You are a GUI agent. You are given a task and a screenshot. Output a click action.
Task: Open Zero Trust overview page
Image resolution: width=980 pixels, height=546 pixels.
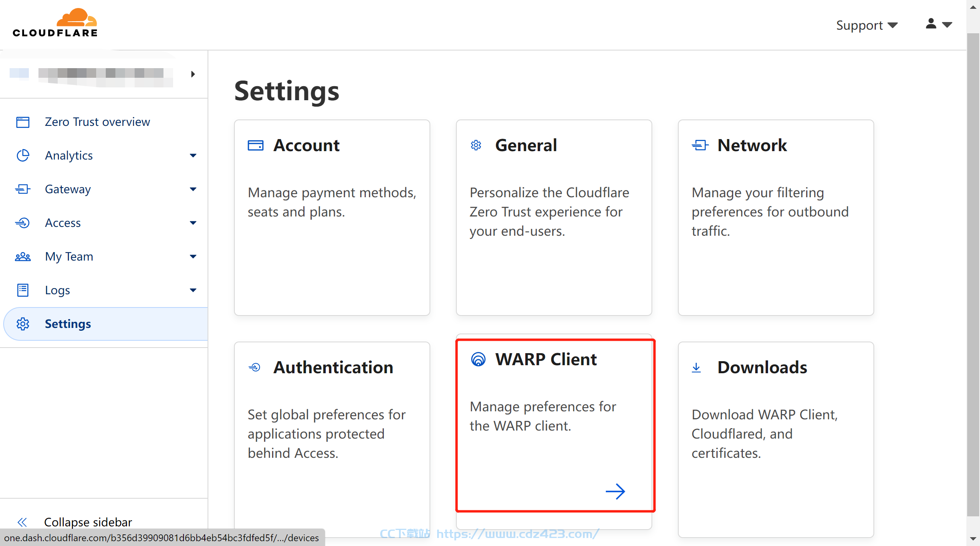coord(104,122)
